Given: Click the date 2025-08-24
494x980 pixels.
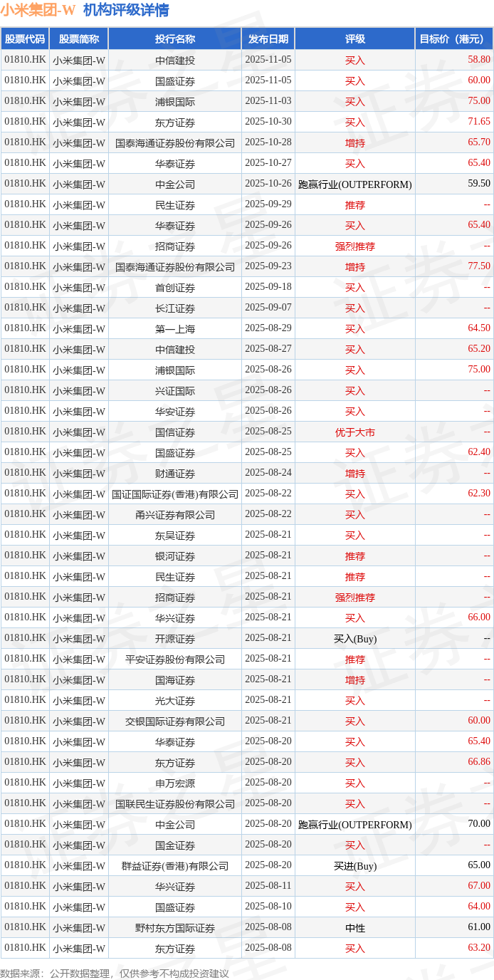Looking at the screenshot, I should point(268,473).
